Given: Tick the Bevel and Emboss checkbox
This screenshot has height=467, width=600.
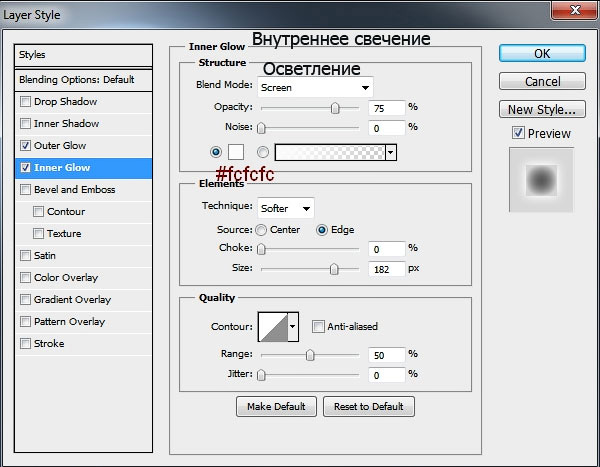Looking at the screenshot, I should click(x=25, y=189).
